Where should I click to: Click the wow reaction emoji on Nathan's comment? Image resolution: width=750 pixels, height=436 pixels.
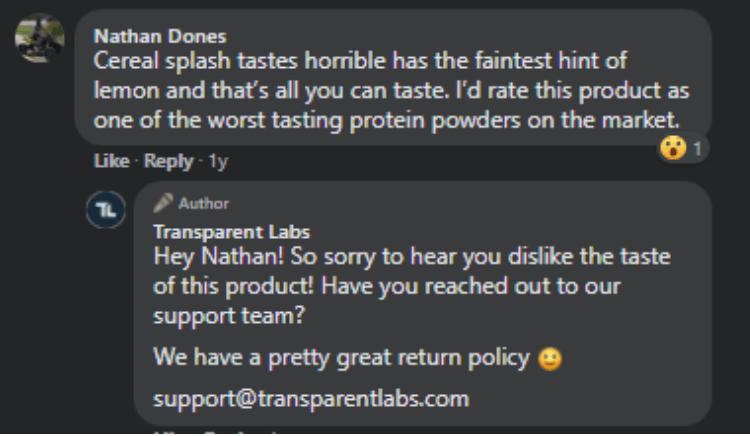[x=673, y=148]
